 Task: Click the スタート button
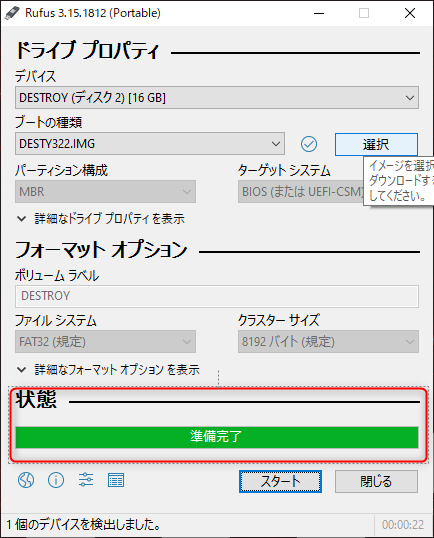coord(280,481)
